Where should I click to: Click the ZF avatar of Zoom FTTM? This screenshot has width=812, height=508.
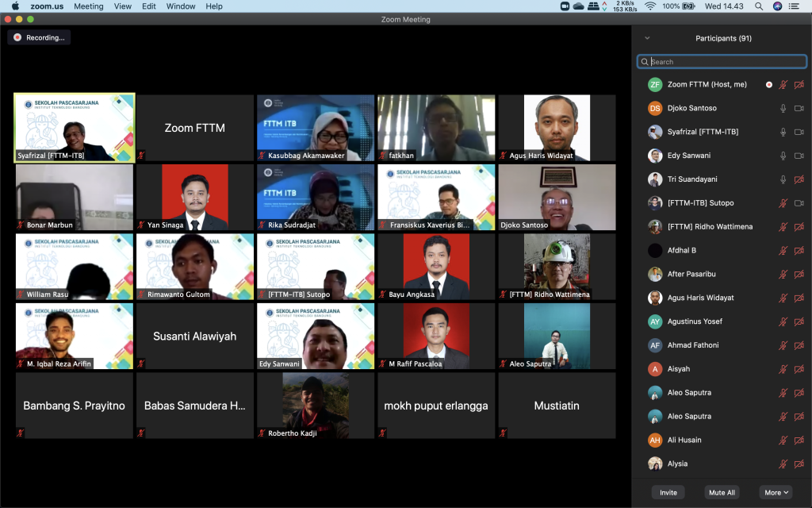(x=655, y=84)
